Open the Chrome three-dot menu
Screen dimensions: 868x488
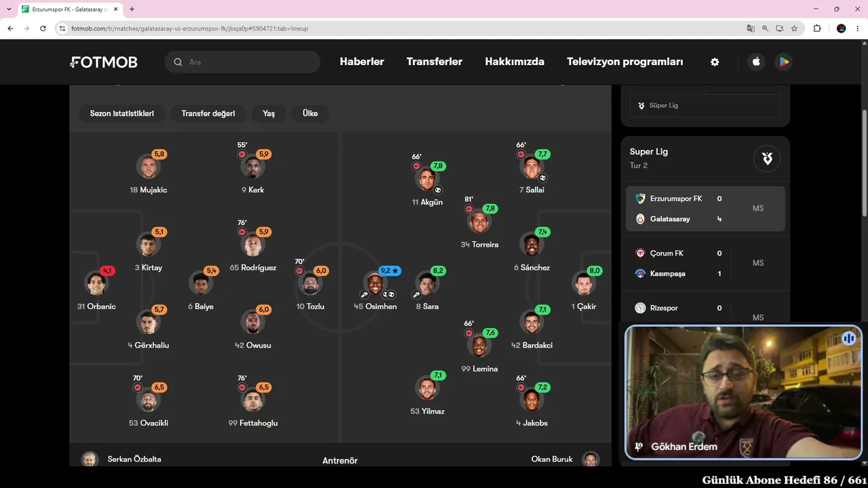click(x=858, y=28)
